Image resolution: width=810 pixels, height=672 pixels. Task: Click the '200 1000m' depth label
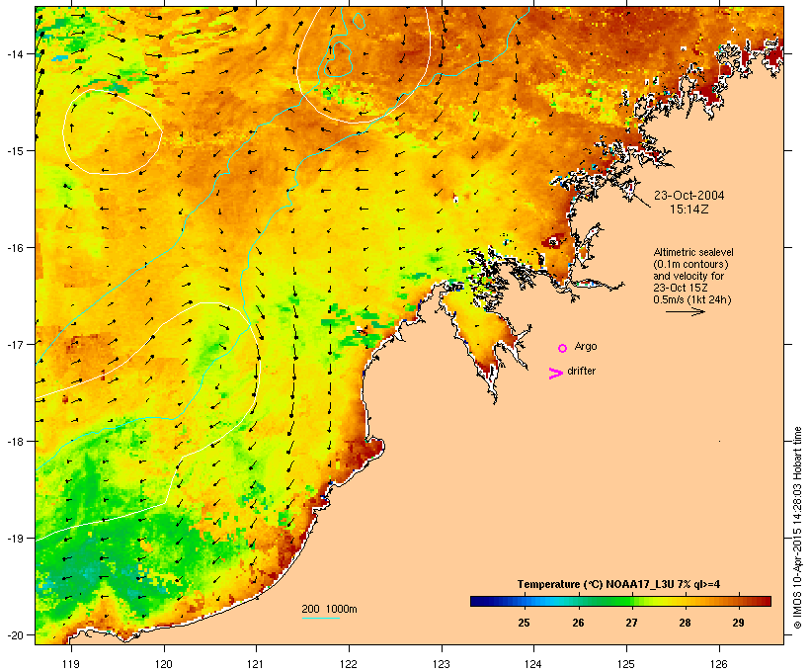329,609
